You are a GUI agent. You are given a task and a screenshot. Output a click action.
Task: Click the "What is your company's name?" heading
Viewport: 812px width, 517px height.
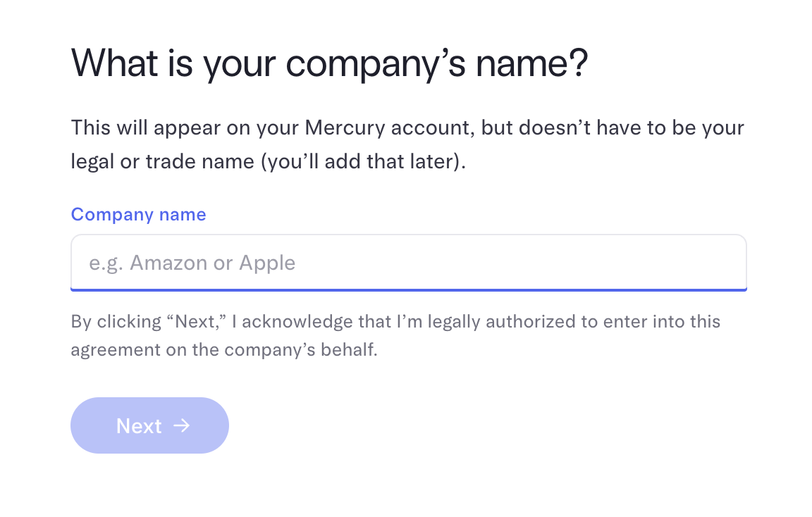[329, 63]
